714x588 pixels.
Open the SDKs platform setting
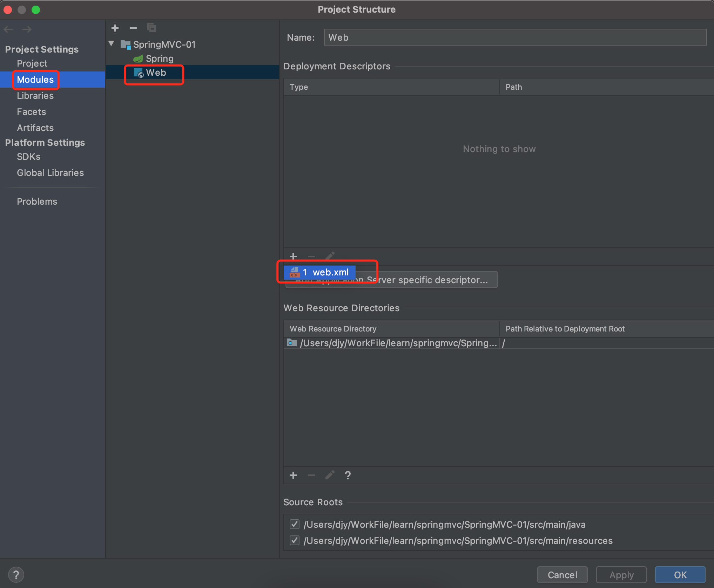28,157
